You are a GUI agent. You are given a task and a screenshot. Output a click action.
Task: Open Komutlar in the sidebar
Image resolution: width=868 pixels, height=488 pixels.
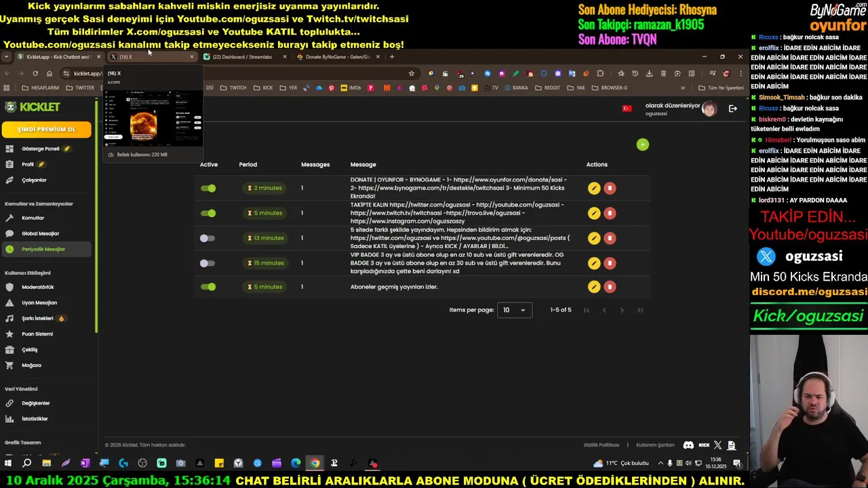pos(33,218)
